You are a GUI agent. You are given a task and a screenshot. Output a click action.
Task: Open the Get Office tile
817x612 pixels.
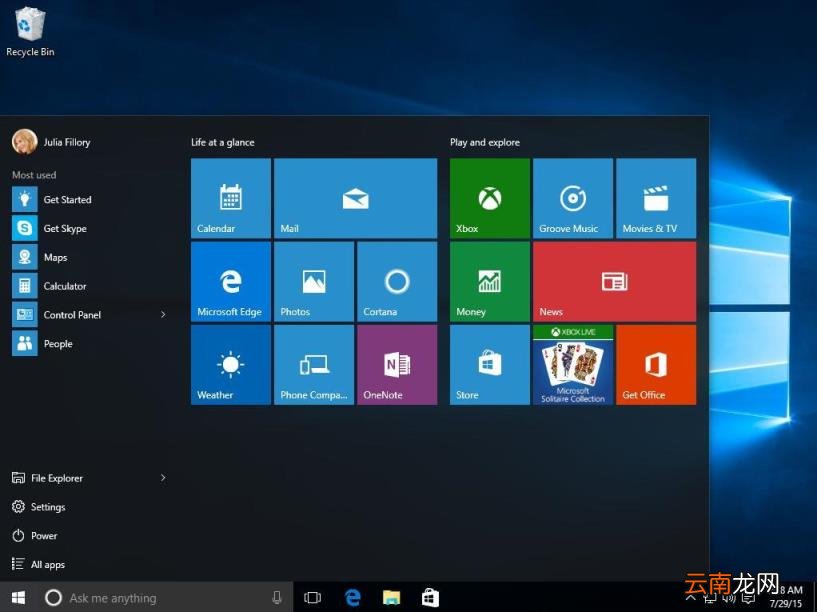656,365
